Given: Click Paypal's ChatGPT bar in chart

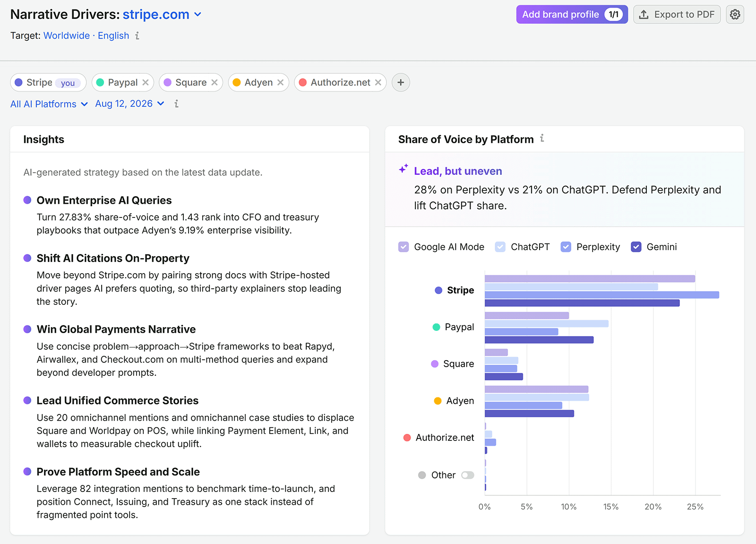Looking at the screenshot, I should pos(547,324).
